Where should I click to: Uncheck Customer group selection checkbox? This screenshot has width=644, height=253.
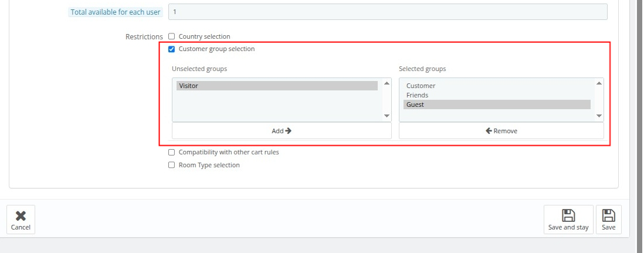(172, 49)
